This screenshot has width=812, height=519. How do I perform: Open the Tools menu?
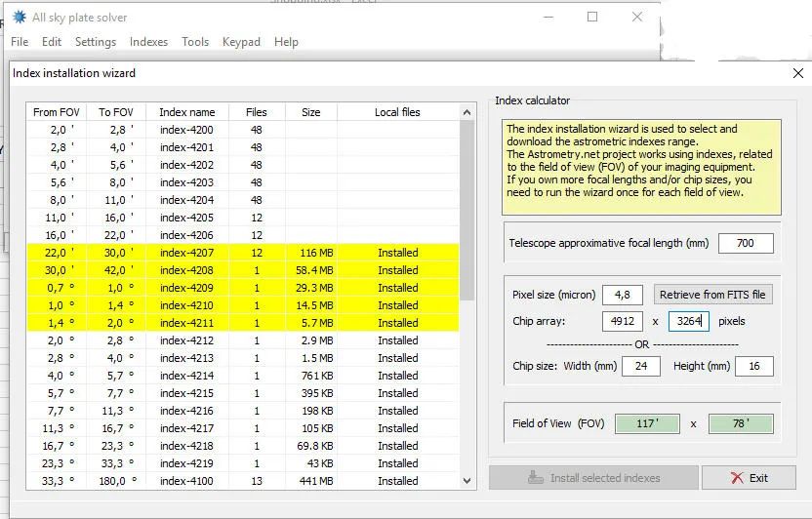[195, 42]
